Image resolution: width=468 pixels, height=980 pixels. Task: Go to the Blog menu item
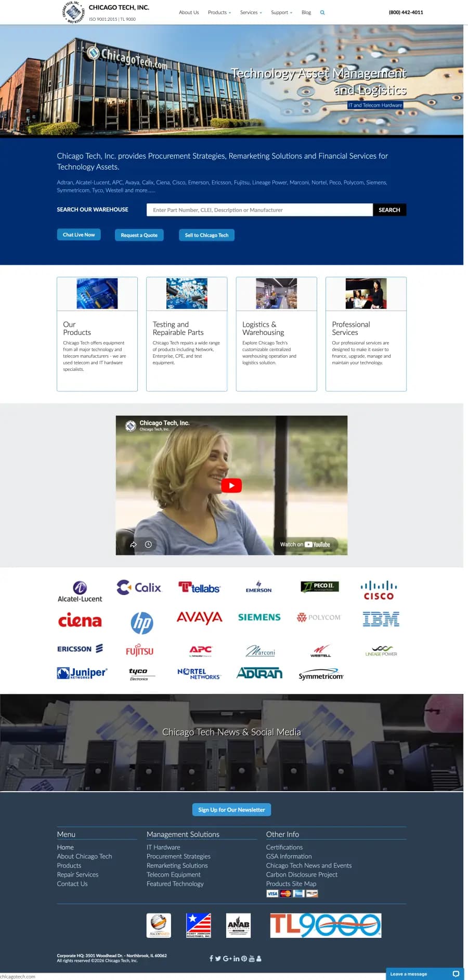pyautogui.click(x=306, y=12)
